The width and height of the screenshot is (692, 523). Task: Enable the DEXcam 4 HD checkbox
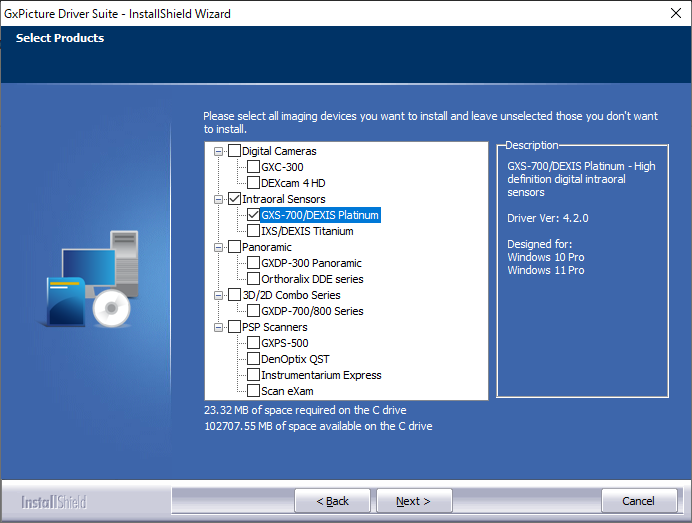pyautogui.click(x=253, y=183)
